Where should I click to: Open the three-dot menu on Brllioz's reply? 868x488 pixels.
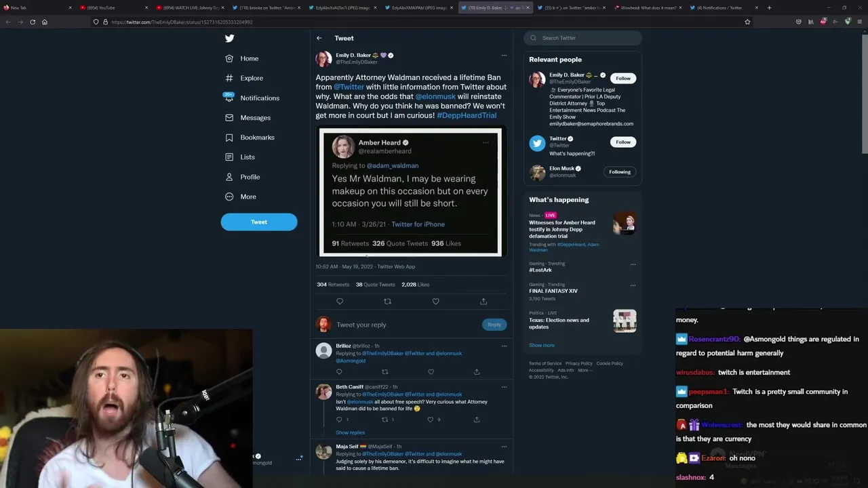pos(504,346)
